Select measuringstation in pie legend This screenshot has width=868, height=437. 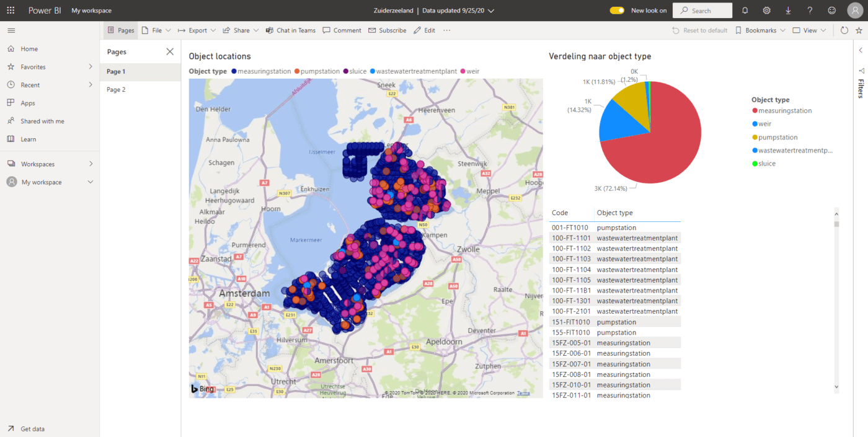pyautogui.click(x=782, y=111)
